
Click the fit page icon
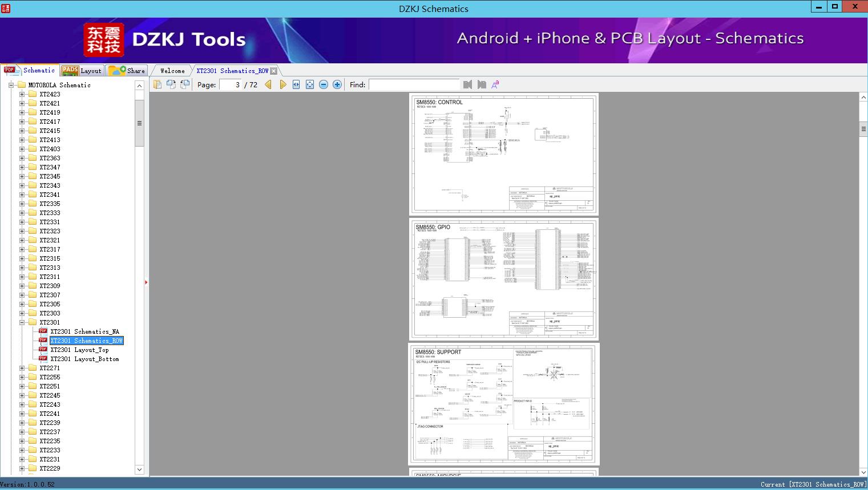pyautogui.click(x=310, y=84)
